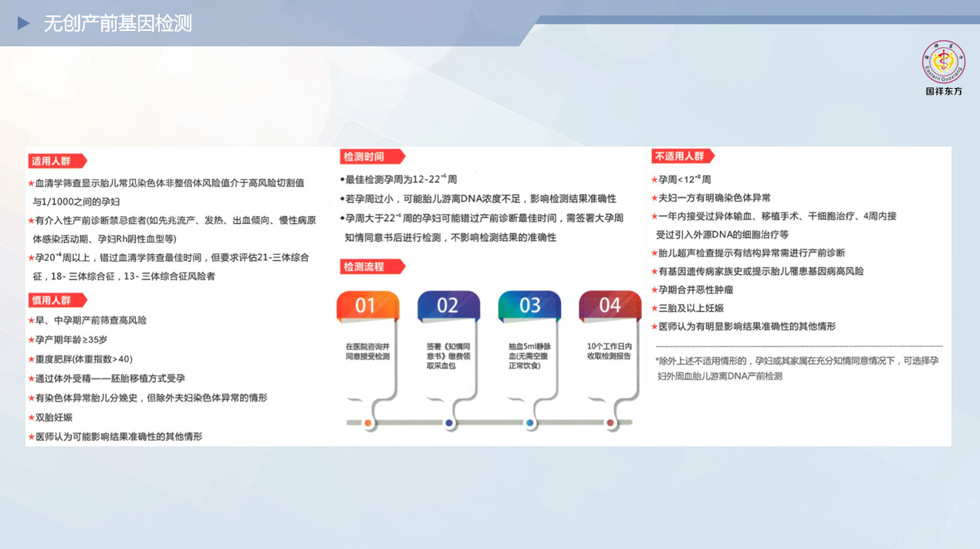Click the line beginning 孕20周以上，错过血清学筛查

[168, 266]
